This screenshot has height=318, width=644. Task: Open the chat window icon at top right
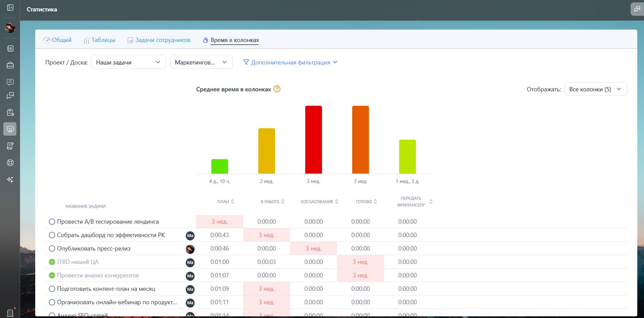pyautogui.click(x=637, y=9)
